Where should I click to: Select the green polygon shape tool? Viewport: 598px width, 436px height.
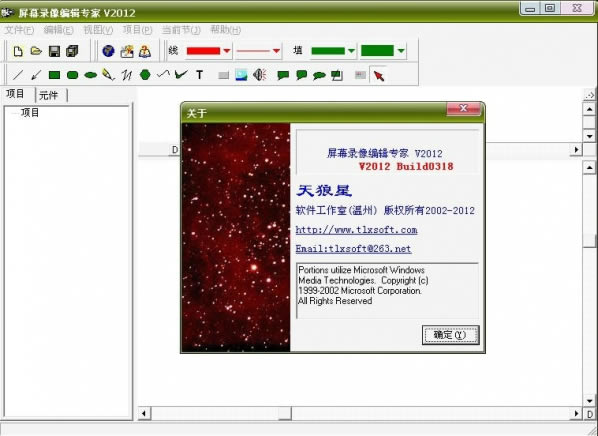click(x=145, y=74)
